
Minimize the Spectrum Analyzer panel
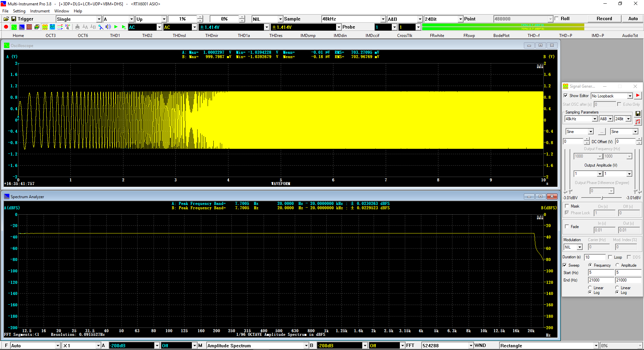coord(529,196)
